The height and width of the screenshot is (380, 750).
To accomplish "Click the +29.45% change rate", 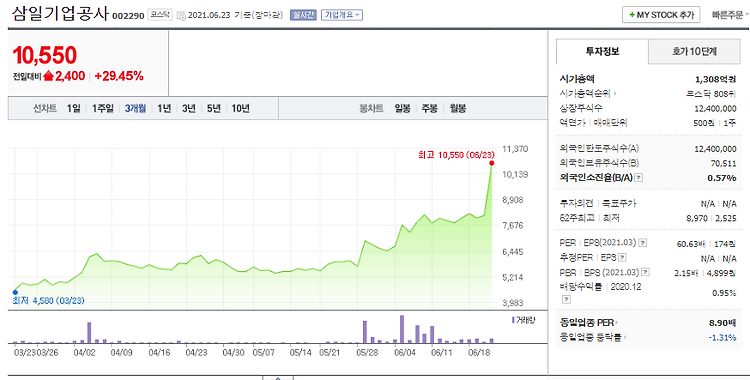I will 119,76.
